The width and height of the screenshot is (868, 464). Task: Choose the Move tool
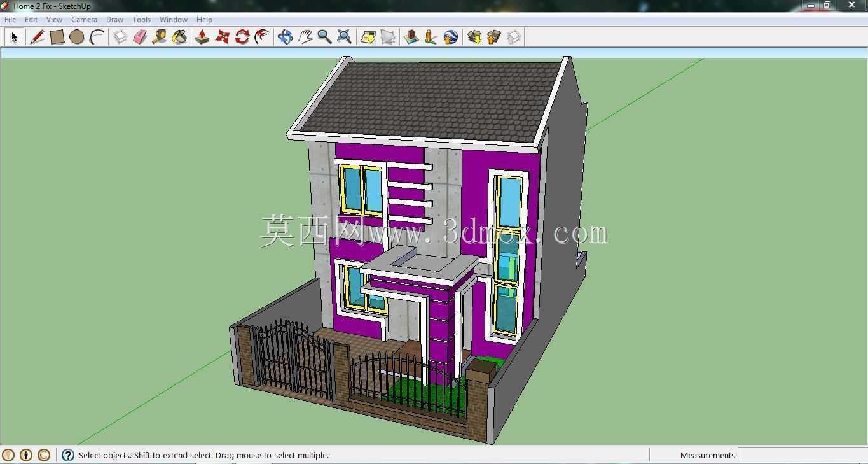click(222, 37)
